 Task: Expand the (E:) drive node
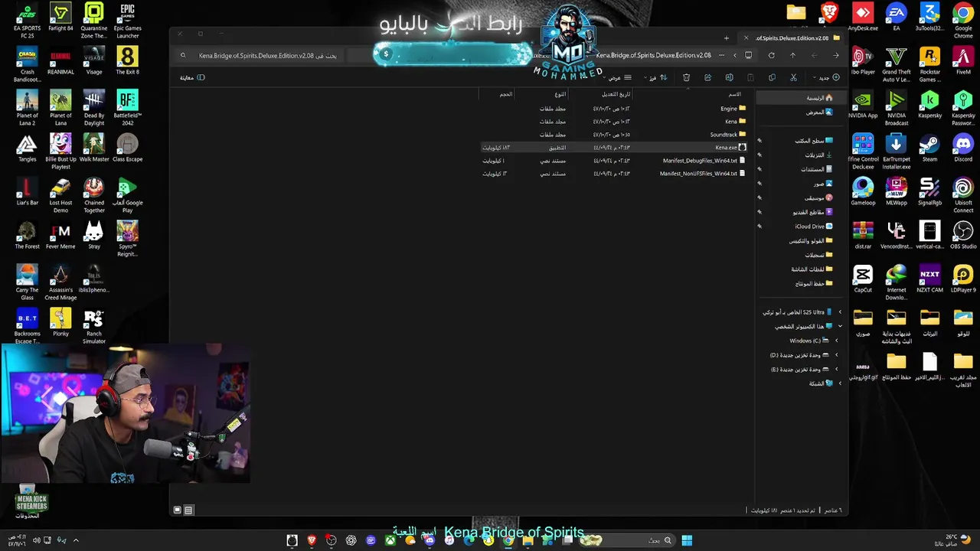836,370
